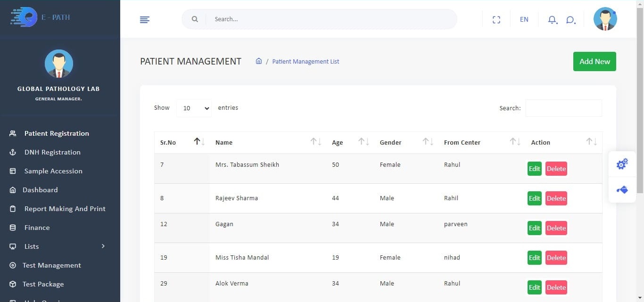Open the chat messages icon
The height and width of the screenshot is (302, 644).
(570, 19)
